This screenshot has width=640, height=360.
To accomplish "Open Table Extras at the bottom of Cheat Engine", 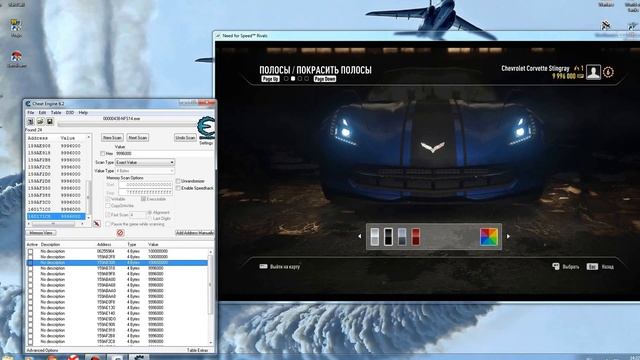I will pos(198,350).
